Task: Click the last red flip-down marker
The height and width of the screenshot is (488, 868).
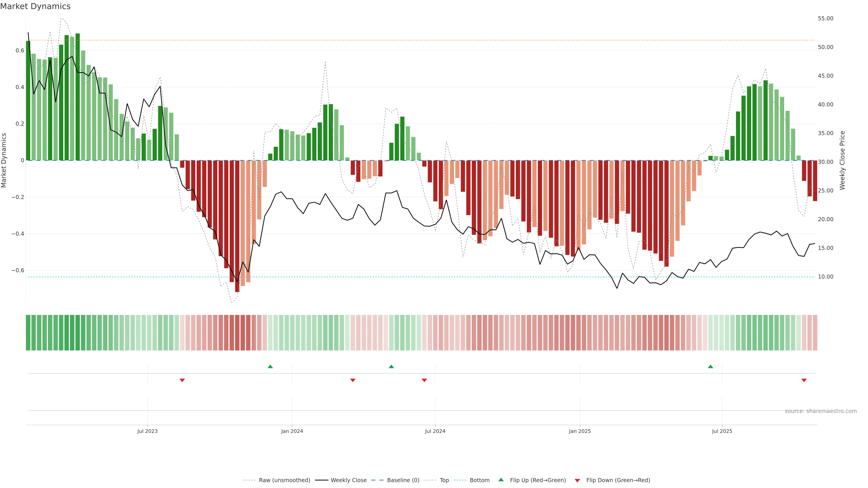Action: (x=804, y=380)
